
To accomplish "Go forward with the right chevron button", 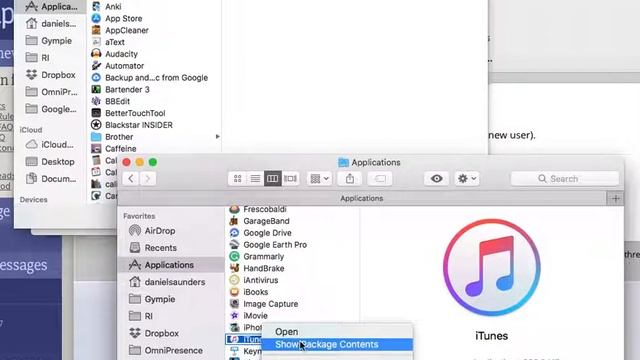I will [x=148, y=178].
